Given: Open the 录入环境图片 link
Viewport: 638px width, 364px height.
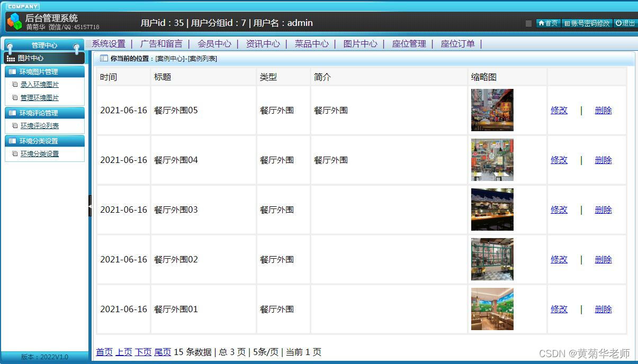Looking at the screenshot, I should (40, 84).
